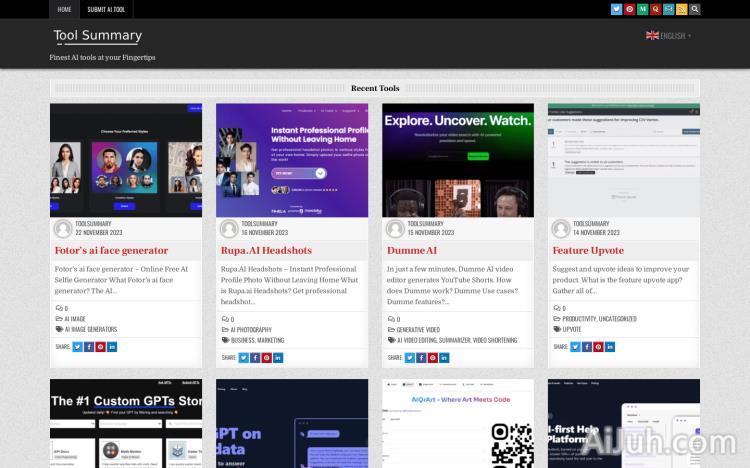Open the Feature Upvote thumbnail image

623,160
